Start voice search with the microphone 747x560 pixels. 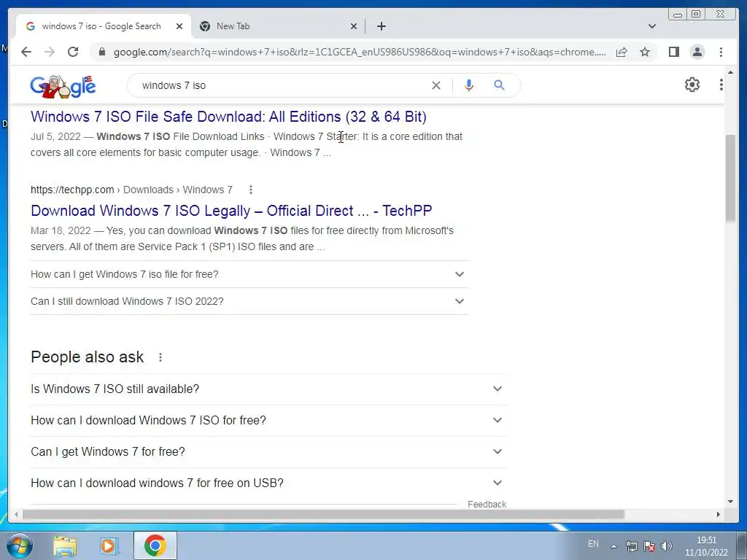pos(469,85)
